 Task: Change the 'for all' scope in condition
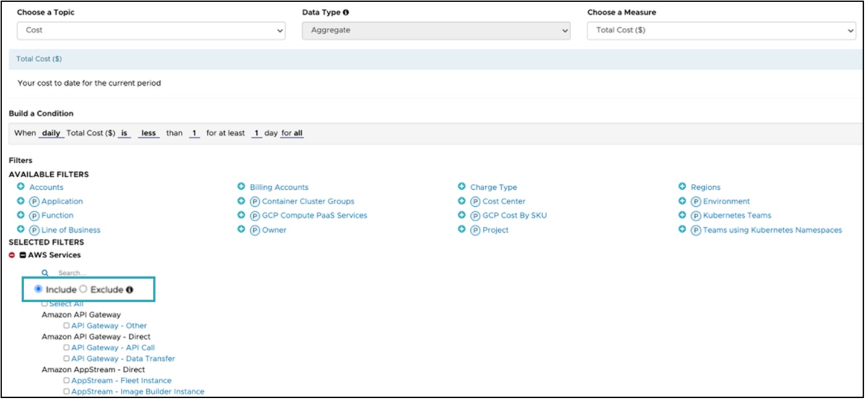point(292,133)
